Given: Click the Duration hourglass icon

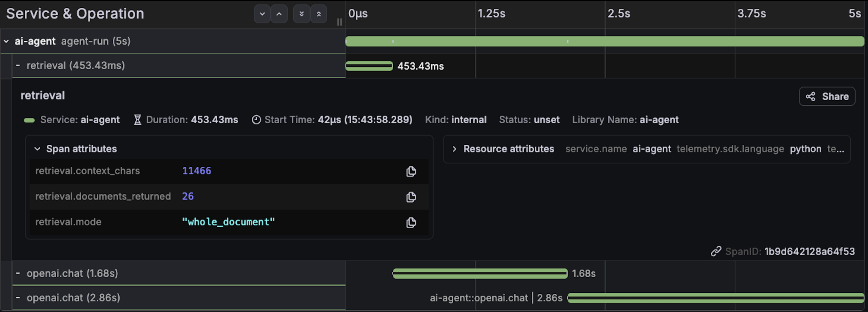Looking at the screenshot, I should coord(137,120).
